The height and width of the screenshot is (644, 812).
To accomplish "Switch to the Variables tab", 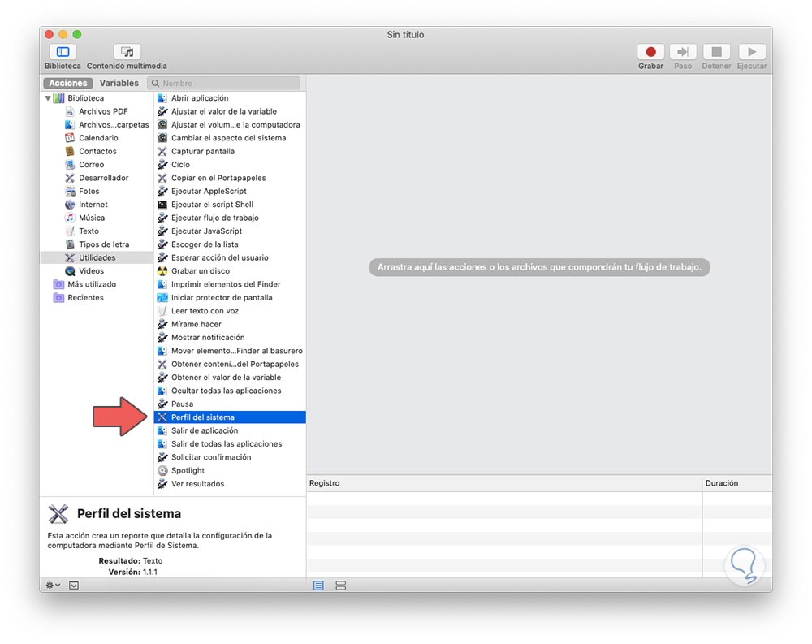I will coord(119,83).
